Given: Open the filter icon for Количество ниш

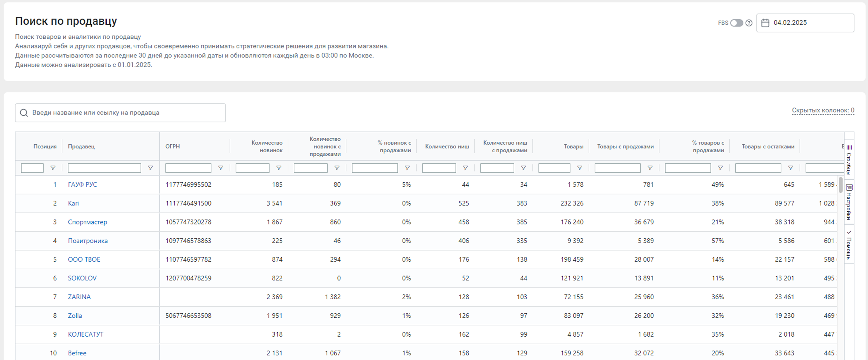Looking at the screenshot, I should (465, 168).
